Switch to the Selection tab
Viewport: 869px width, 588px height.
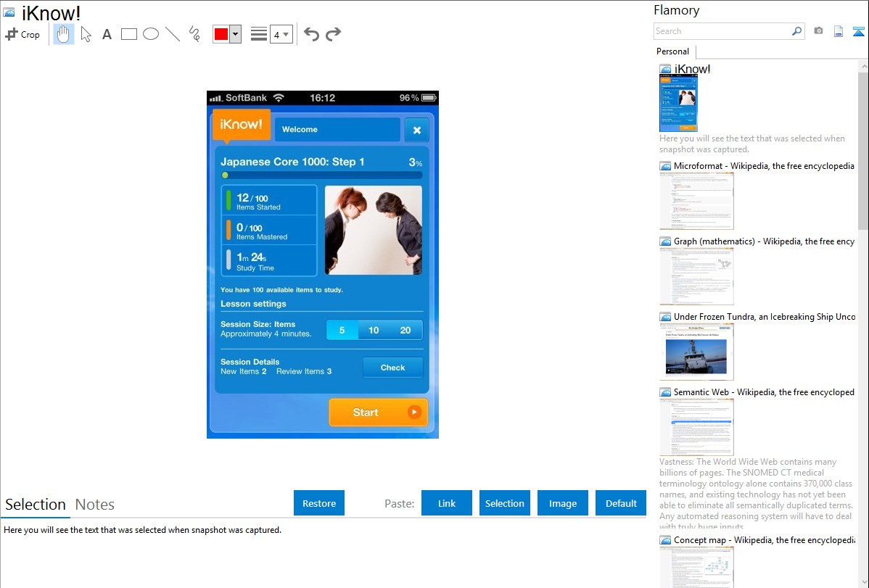coord(36,505)
